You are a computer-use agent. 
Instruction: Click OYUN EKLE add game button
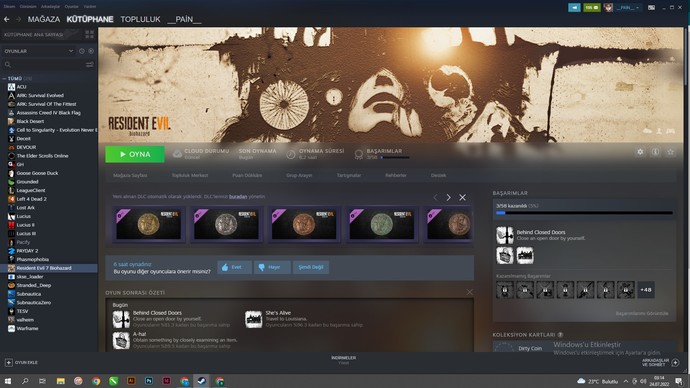point(21,362)
